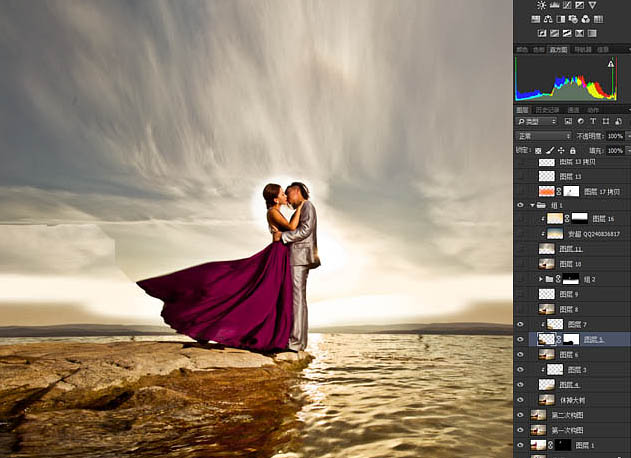Add a Levels adjustment layer
Image resolution: width=631 pixels, height=458 pixels.
[x=555, y=5]
